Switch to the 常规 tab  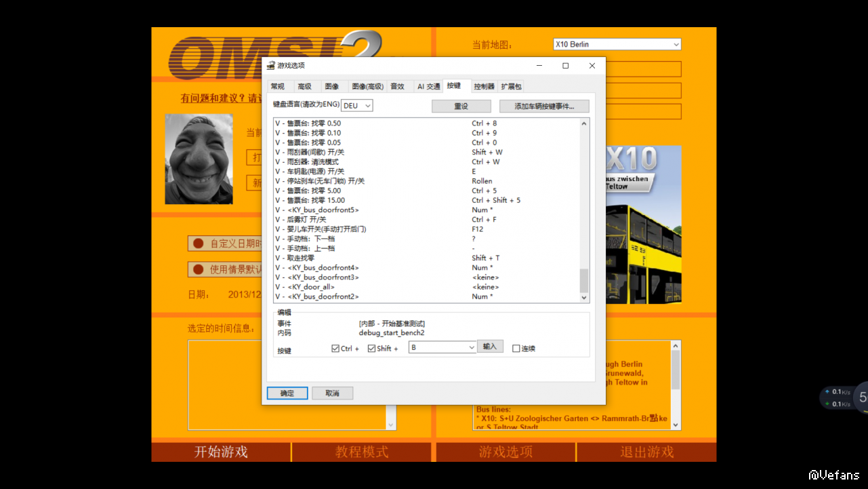tap(278, 86)
